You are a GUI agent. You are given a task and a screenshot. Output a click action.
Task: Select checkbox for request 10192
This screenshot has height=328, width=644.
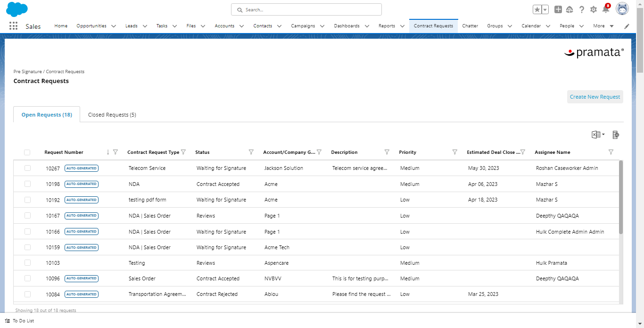tap(27, 200)
